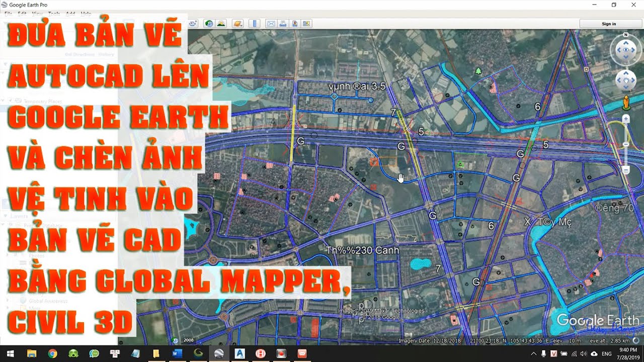Click the zoom out minus button

tap(626, 171)
